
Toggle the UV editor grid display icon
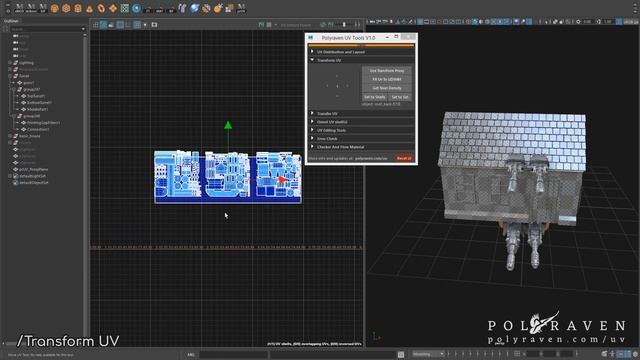(96, 25)
